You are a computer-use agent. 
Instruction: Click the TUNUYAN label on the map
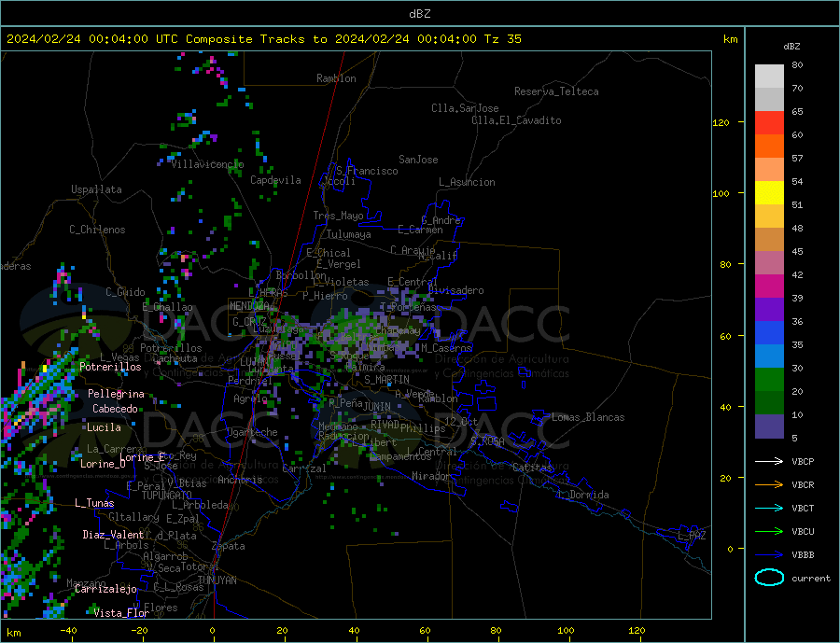coord(217,580)
